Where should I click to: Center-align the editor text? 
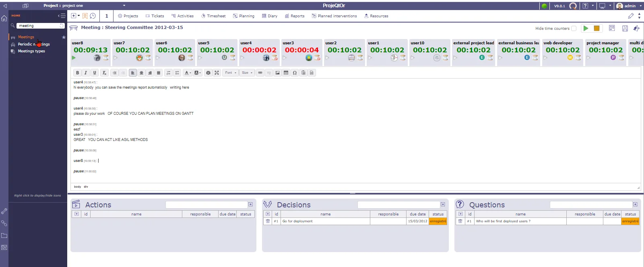point(141,73)
